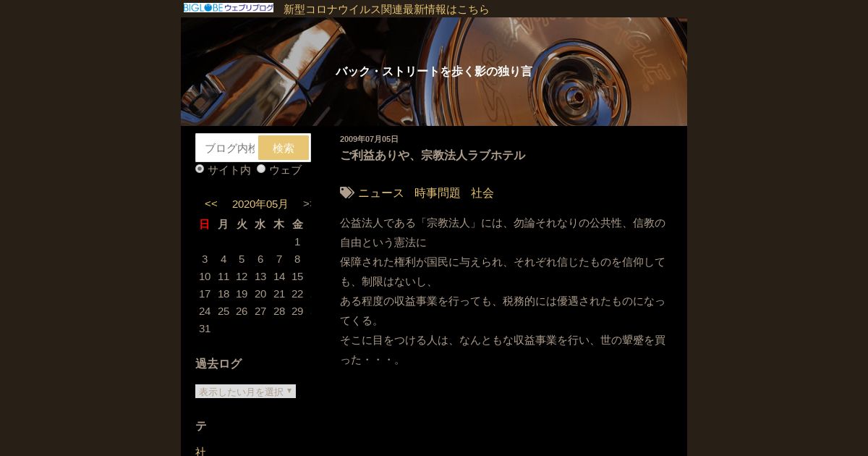The image size is (868, 456).
Task: Open the 時事問題 tag
Action: tap(438, 193)
